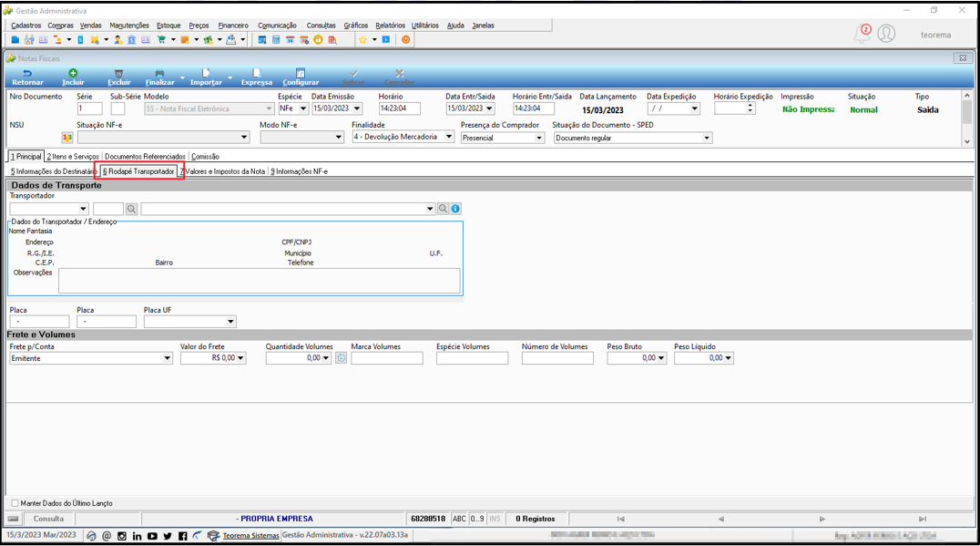This screenshot has width=980, height=546.
Task: Click Incluir to add a new nota
Action: pyautogui.click(x=73, y=77)
